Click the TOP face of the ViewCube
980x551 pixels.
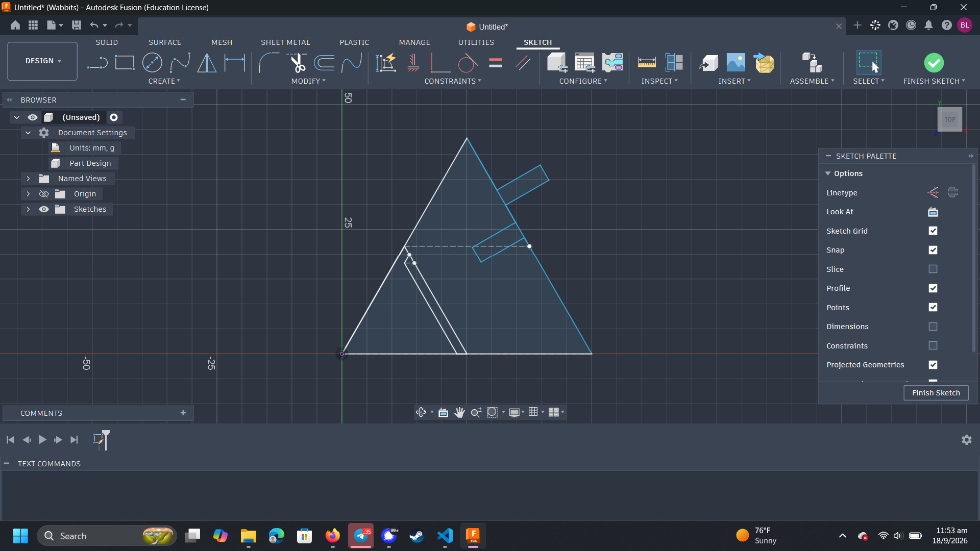click(x=949, y=119)
